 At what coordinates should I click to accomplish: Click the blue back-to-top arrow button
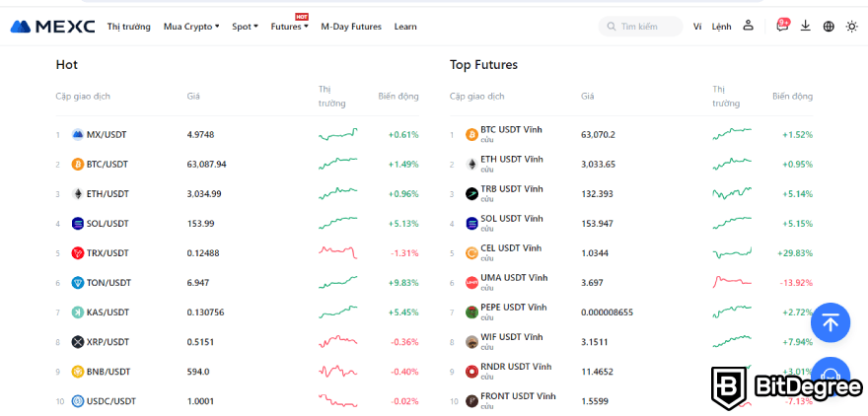coord(831,322)
